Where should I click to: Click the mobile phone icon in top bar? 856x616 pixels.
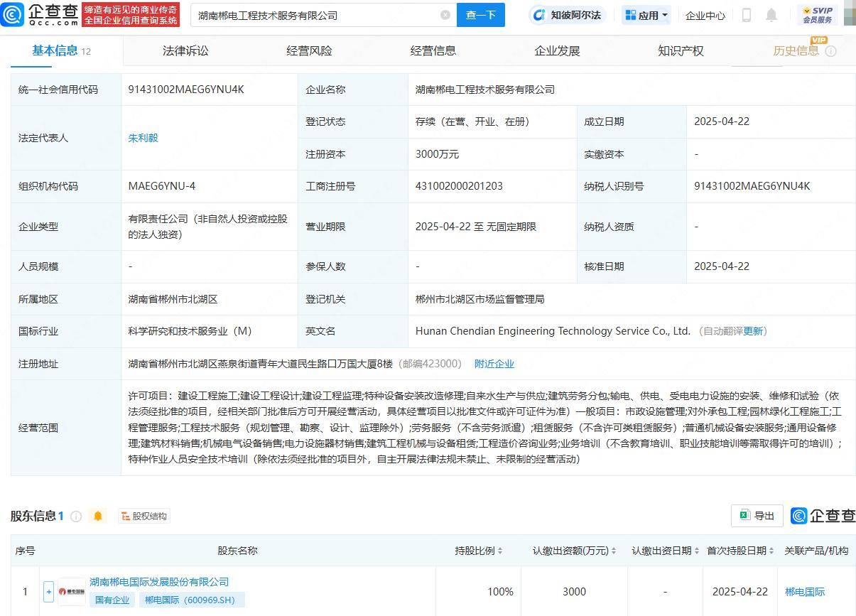click(x=746, y=14)
